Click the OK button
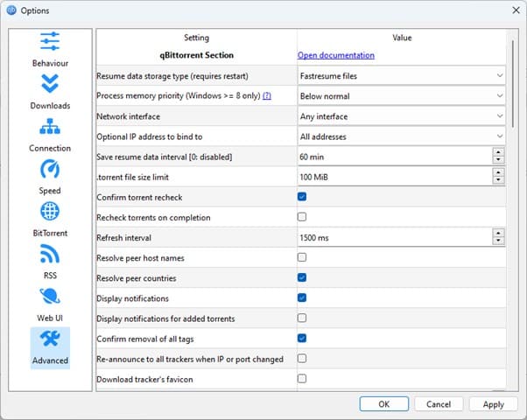The width and height of the screenshot is (527, 420). tap(383, 404)
